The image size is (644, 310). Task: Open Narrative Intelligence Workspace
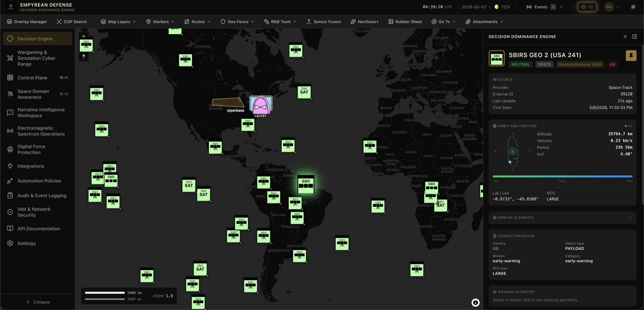click(37, 112)
